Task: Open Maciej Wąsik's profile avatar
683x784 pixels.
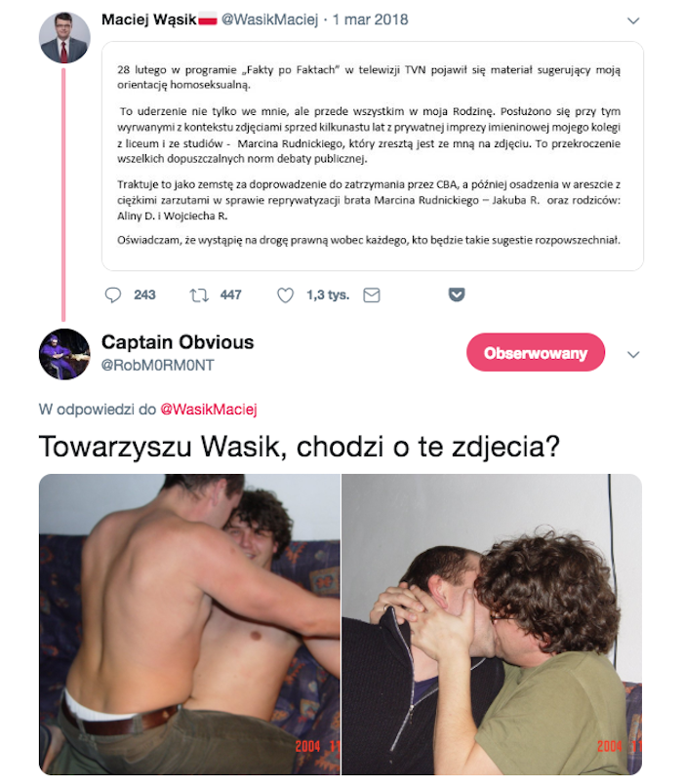Action: pos(64,38)
